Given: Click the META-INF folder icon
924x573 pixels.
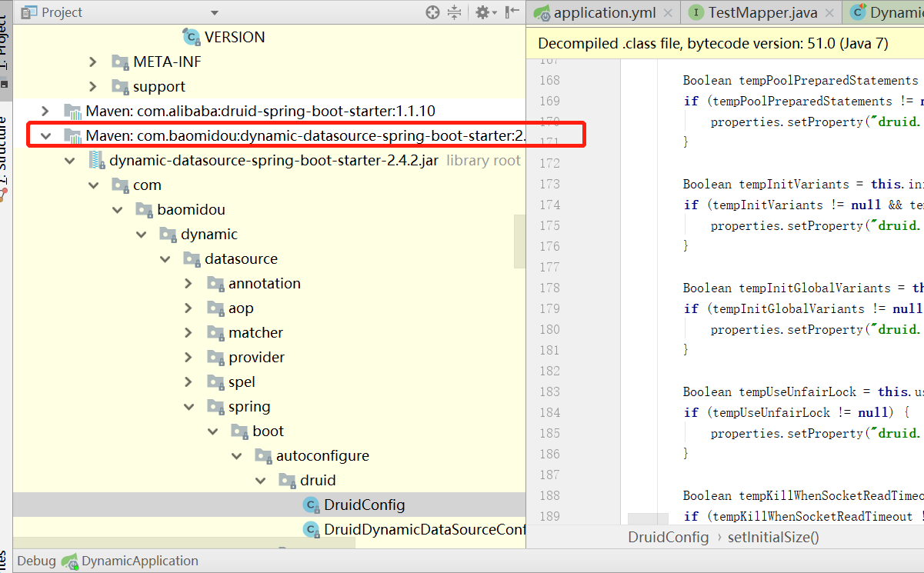Looking at the screenshot, I should pyautogui.click(x=120, y=62).
